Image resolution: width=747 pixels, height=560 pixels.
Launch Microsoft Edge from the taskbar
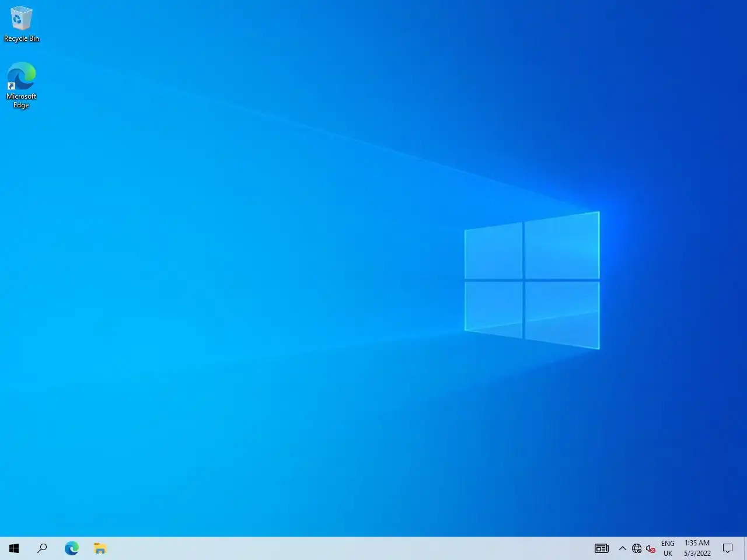pos(71,548)
